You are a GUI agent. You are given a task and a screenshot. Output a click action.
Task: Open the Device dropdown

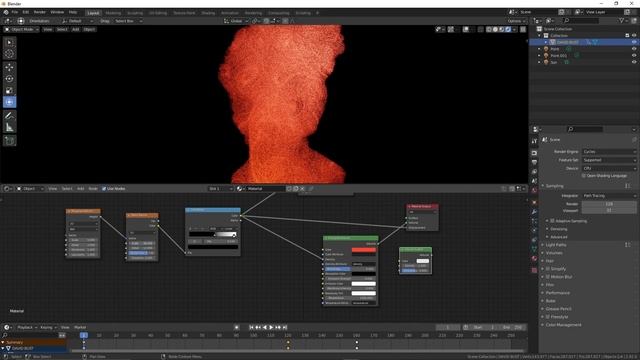(609, 168)
